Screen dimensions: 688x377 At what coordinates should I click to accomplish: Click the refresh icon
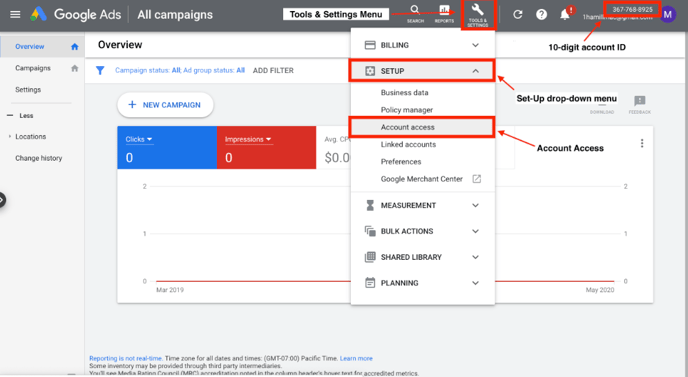coord(518,14)
